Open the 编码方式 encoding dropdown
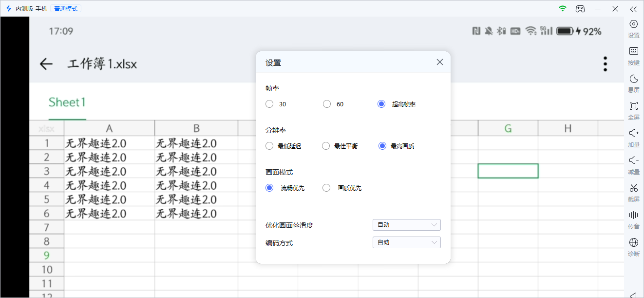Image resolution: width=644 pixels, height=298 pixels. pos(406,242)
